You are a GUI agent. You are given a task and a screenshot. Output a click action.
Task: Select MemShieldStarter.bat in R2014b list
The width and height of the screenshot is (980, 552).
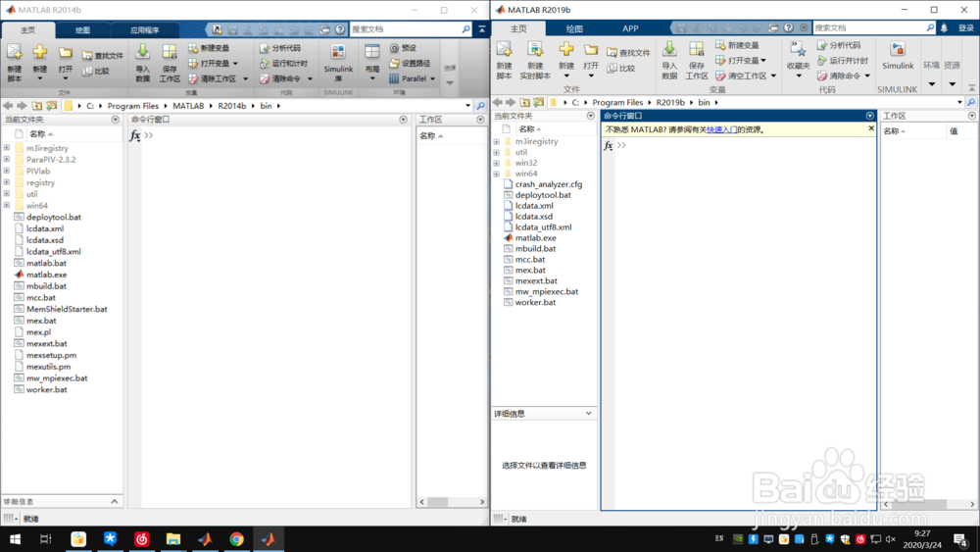point(67,309)
